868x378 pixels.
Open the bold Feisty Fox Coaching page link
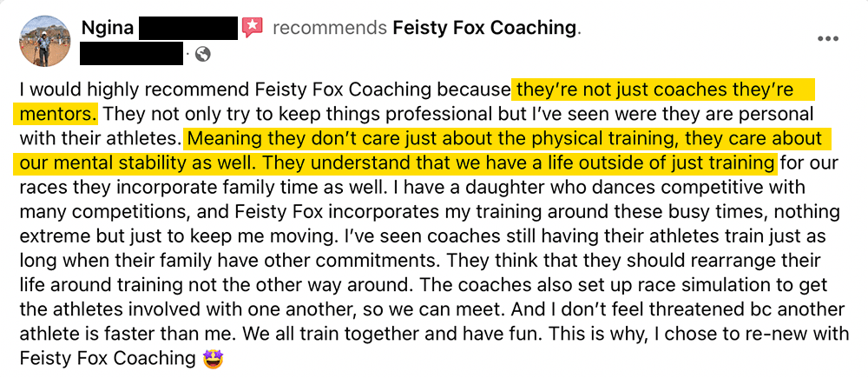(x=484, y=28)
